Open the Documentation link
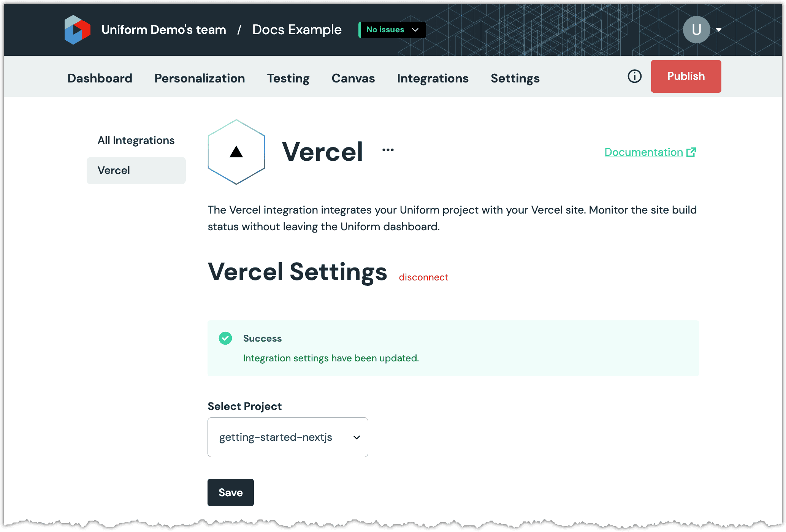Screen dimensions: 786x532 point(643,152)
